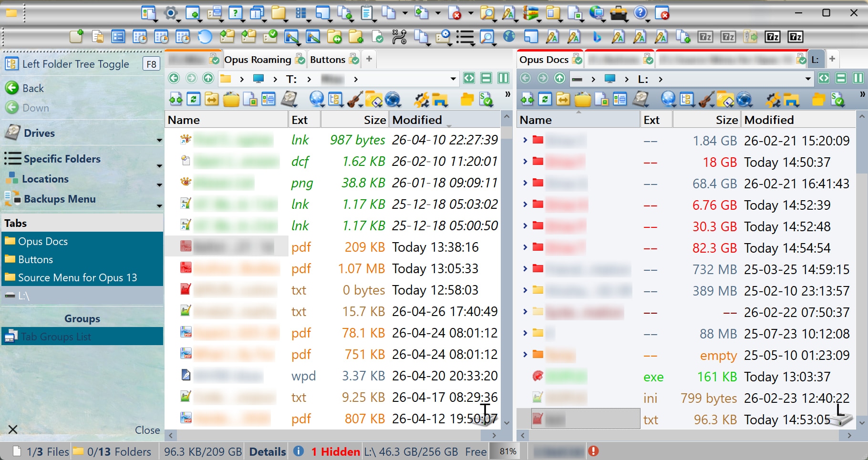Click the 81% disk usage bar in status bar
The image size is (868, 460).
pos(507,451)
